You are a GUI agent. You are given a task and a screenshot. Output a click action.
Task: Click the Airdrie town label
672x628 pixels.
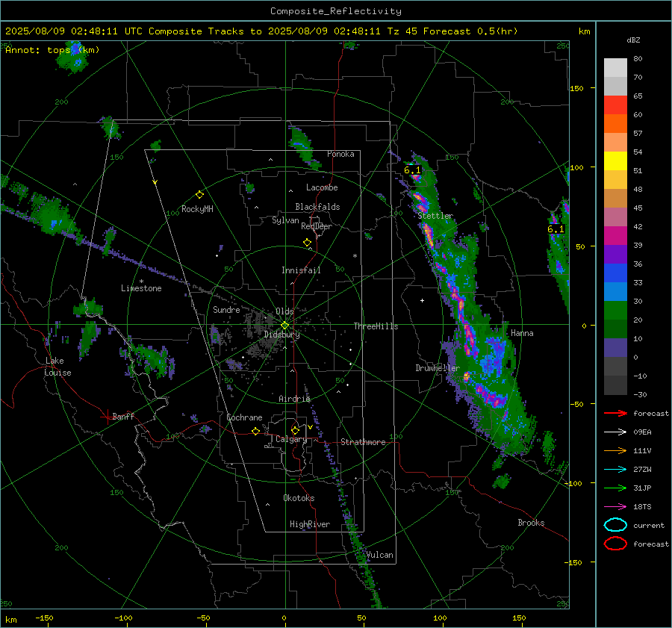click(x=294, y=399)
